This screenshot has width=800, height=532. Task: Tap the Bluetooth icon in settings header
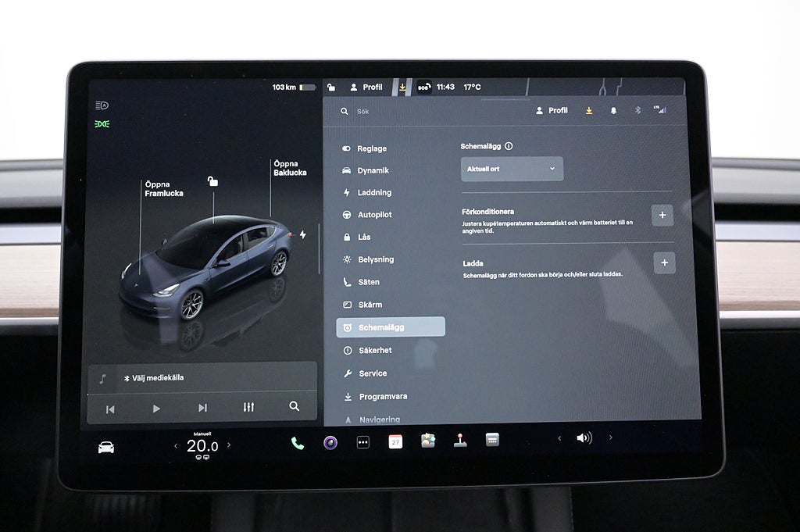pyautogui.click(x=637, y=111)
